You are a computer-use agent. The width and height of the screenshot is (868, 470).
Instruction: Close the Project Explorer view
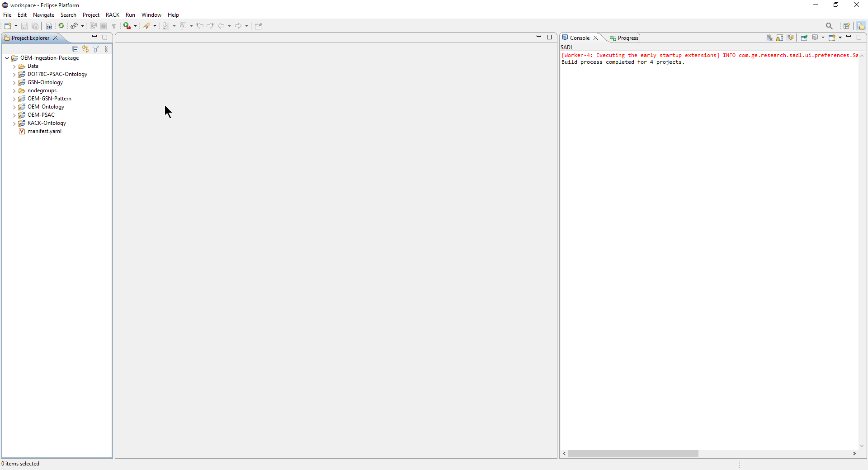point(56,38)
